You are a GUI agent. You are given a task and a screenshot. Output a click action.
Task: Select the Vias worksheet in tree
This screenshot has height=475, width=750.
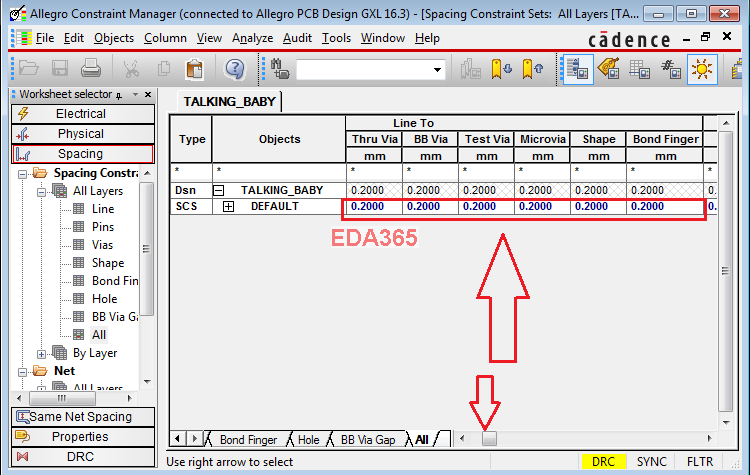[102, 245]
